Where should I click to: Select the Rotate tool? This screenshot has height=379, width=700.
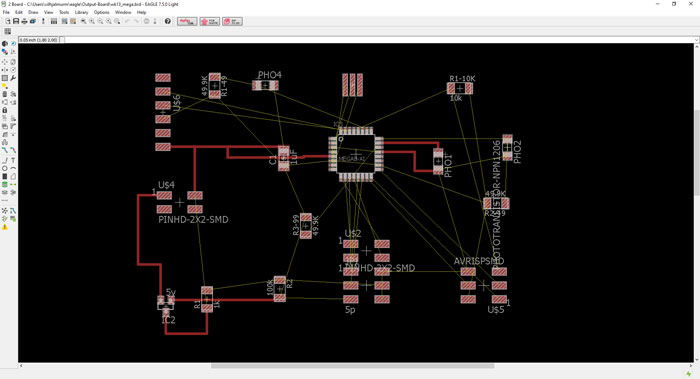pyautogui.click(x=13, y=70)
